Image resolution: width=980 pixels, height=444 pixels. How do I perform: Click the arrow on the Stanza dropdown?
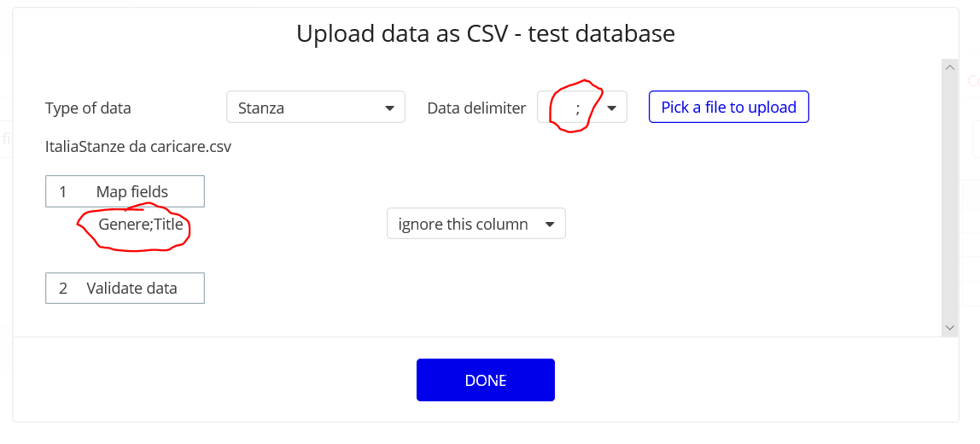390,108
